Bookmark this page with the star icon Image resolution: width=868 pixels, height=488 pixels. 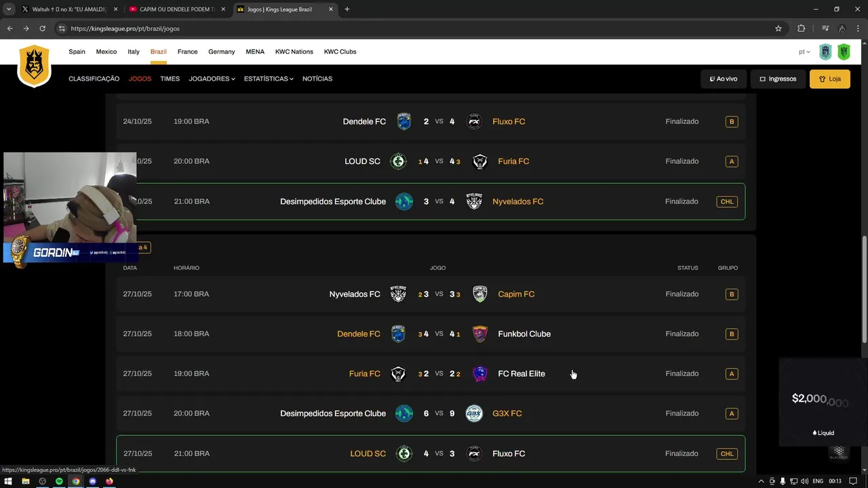778,28
